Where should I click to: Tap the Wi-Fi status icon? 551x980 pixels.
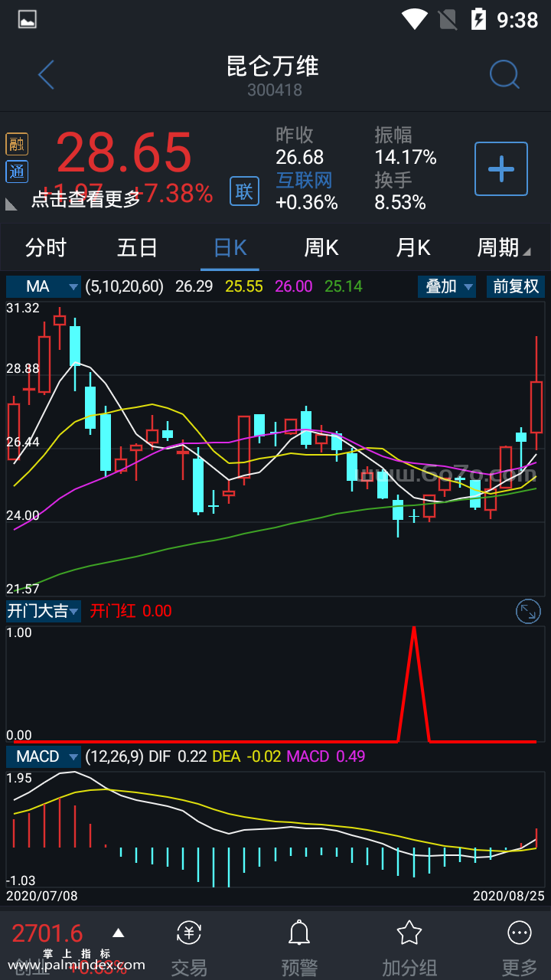click(415, 19)
